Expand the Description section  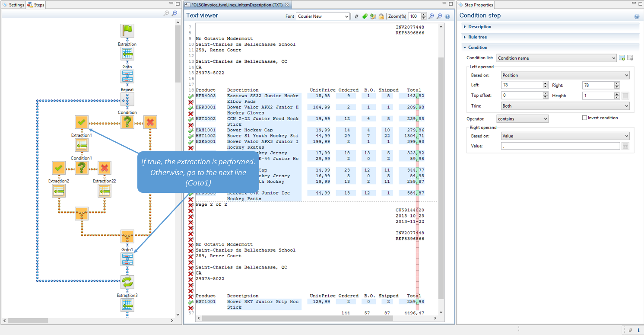pyautogui.click(x=479, y=27)
